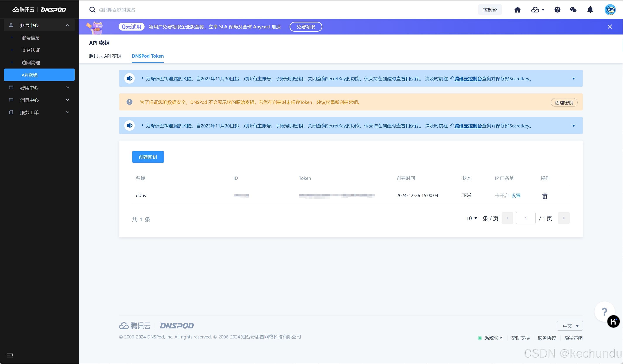Delete the ddns token with trash icon
The width and height of the screenshot is (623, 364).
[x=545, y=196]
